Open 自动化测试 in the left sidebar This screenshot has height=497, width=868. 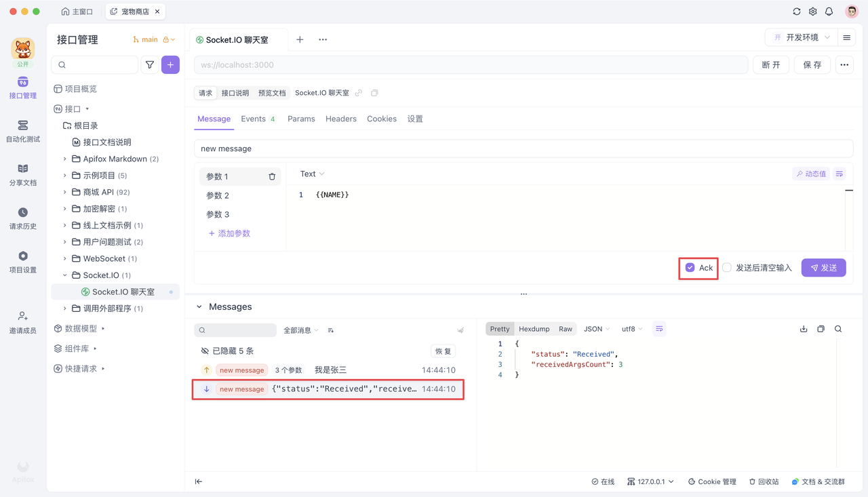pos(22,131)
